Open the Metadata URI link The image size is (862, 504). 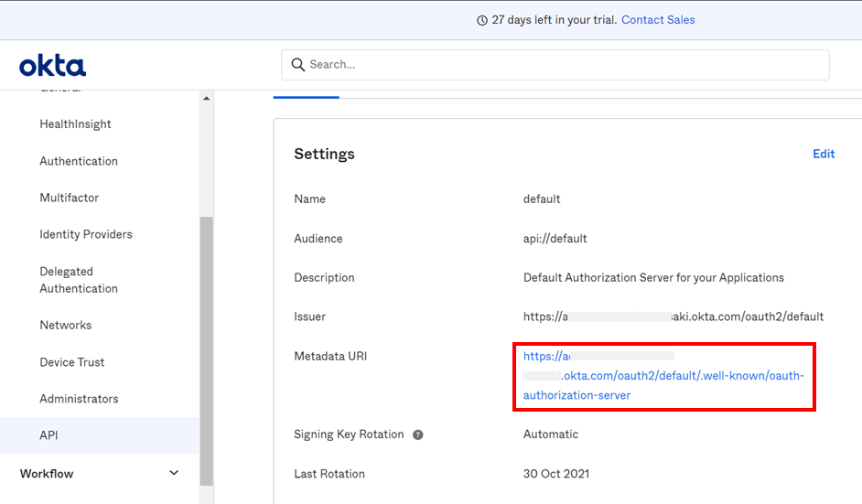tap(663, 376)
